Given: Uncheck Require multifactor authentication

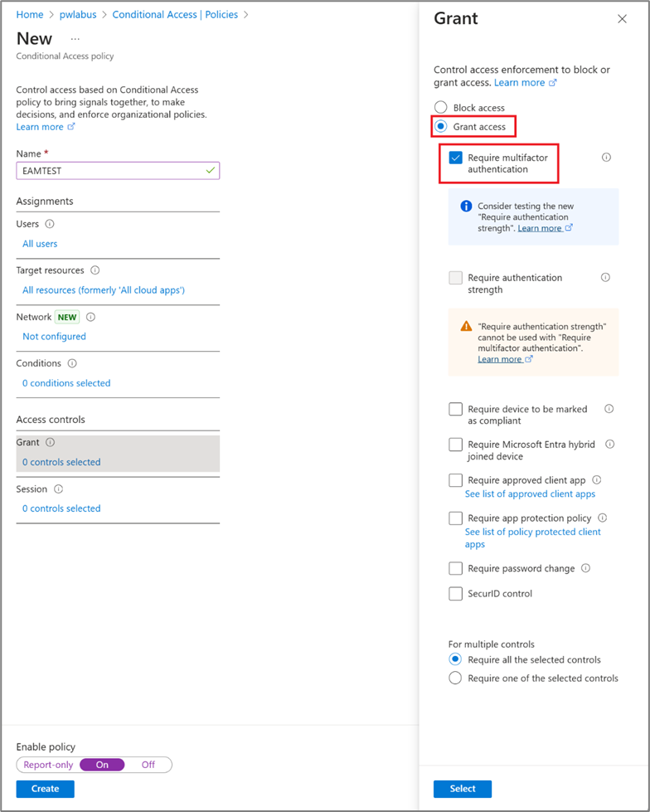Looking at the screenshot, I should 456,158.
